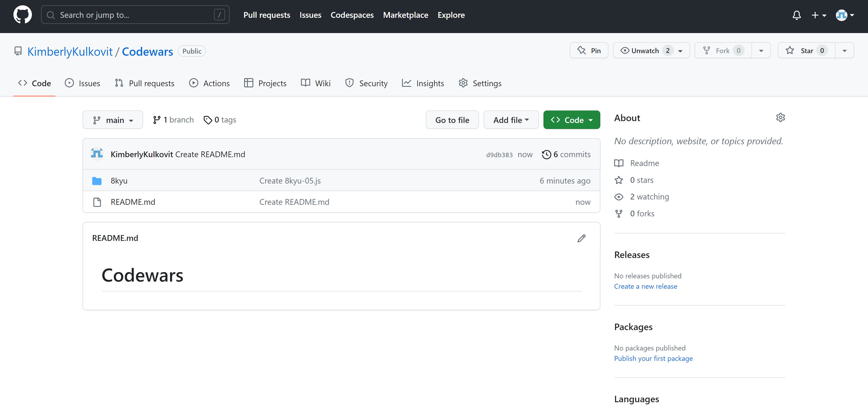The width and height of the screenshot is (868, 408).
Task: Open the Actions tab
Action: [209, 83]
